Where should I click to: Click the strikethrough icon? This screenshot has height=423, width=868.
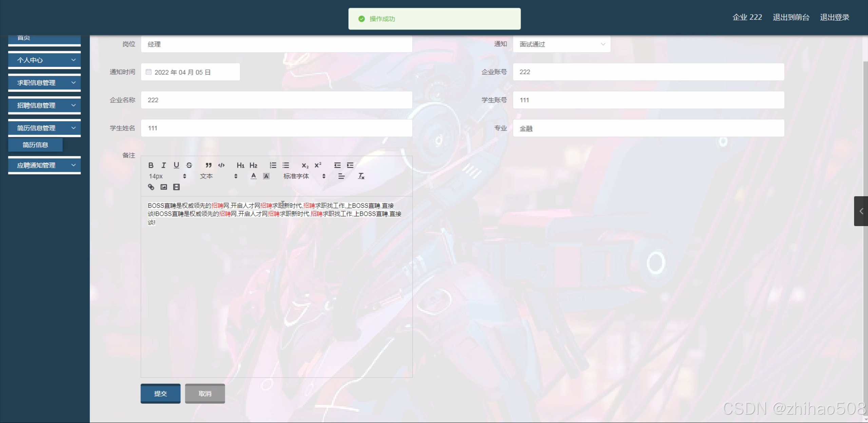click(189, 165)
